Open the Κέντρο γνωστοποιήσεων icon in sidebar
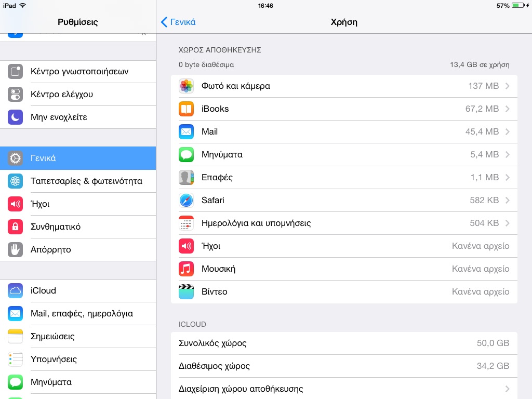This screenshot has width=532, height=399. pos(15,72)
